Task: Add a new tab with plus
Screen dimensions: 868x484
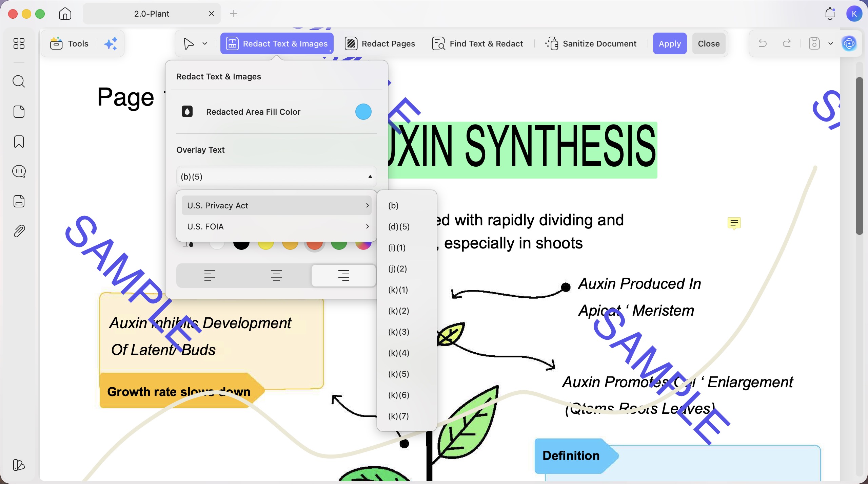Action: [233, 14]
